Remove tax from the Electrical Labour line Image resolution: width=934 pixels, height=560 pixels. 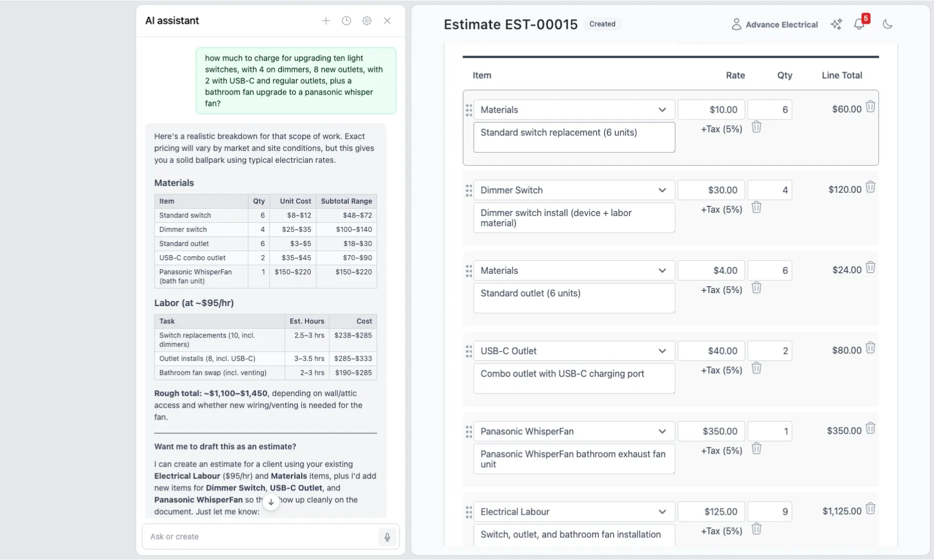coord(756,529)
